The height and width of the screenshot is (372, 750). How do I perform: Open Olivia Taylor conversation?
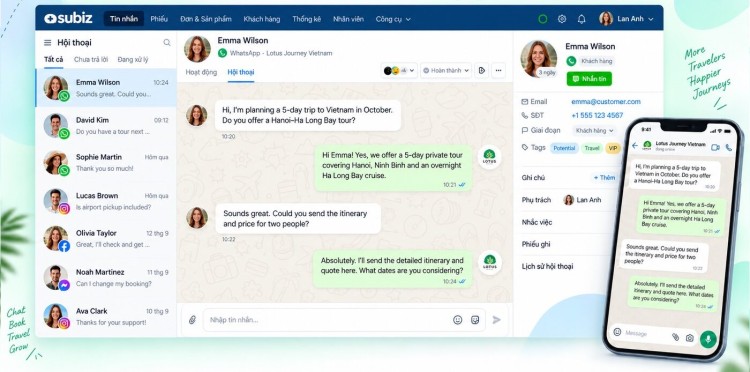click(x=106, y=239)
